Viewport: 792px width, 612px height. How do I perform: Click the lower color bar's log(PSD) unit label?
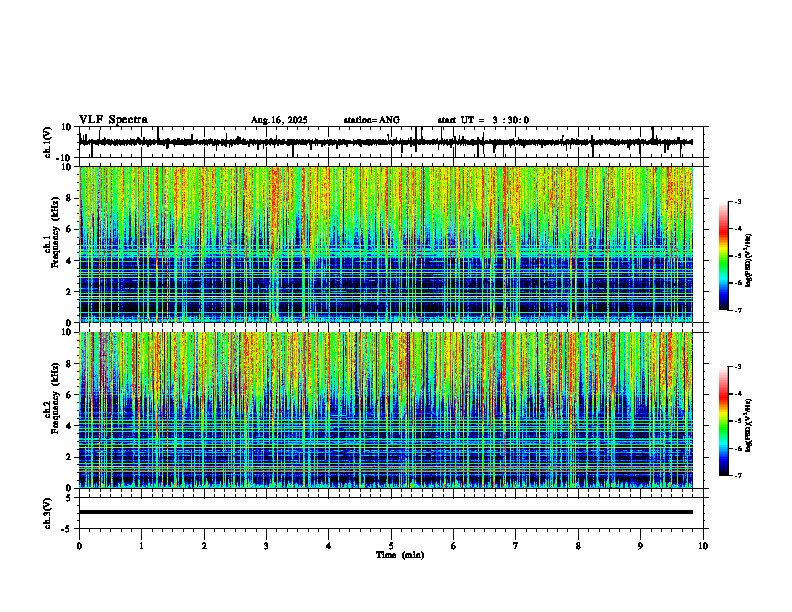click(749, 426)
